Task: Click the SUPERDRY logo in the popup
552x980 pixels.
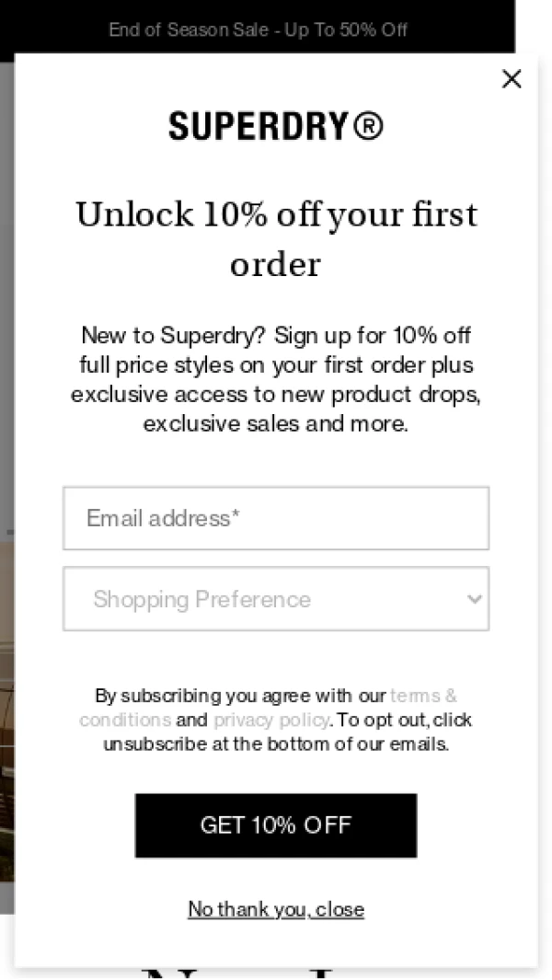Action: pos(276,126)
